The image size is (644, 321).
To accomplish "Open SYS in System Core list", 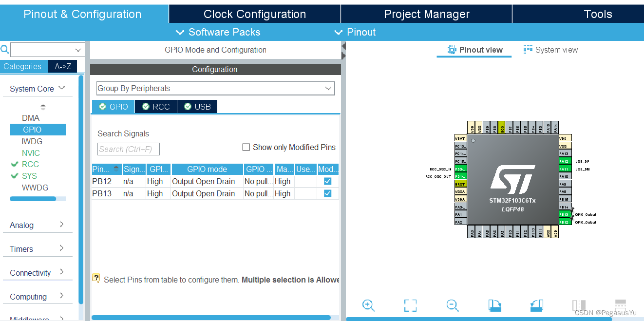I will point(29,176).
